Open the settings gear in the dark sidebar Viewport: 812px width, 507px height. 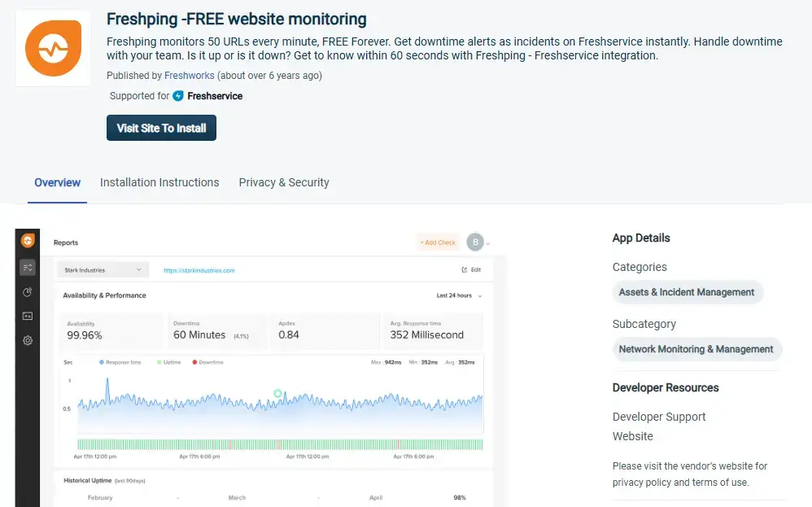(x=28, y=340)
